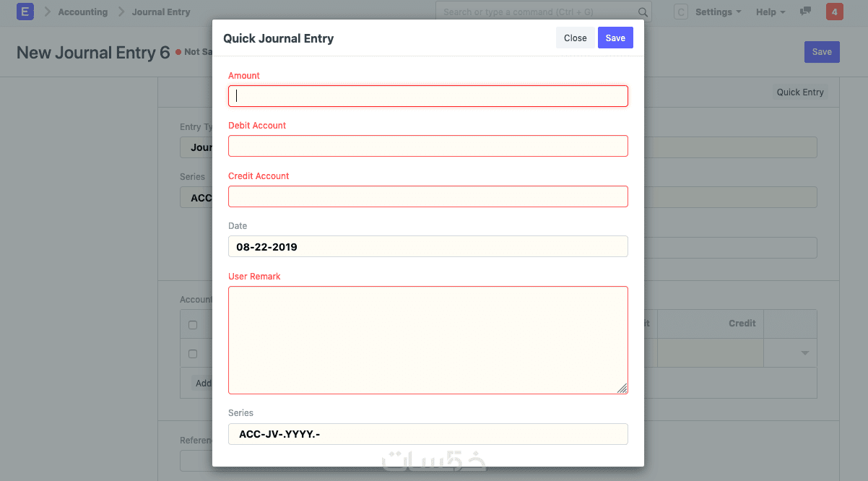Click the Credit Account field
Viewport: 868px width, 481px height.
428,196
